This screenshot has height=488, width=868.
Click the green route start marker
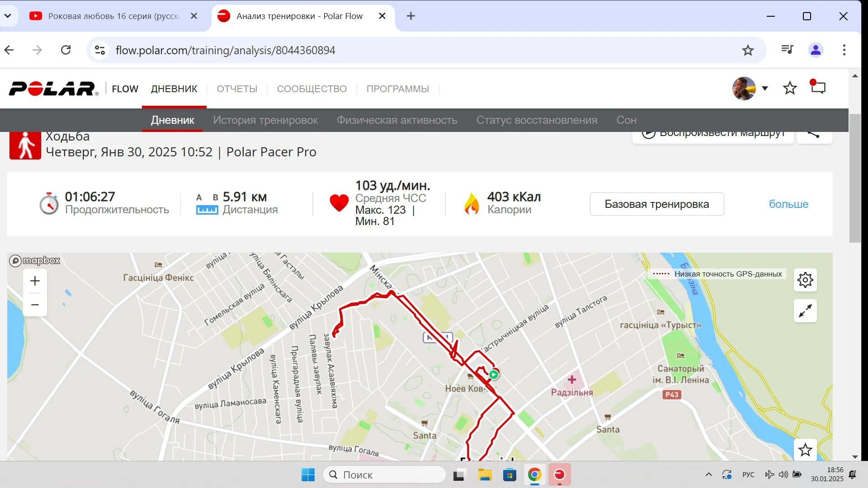click(494, 374)
